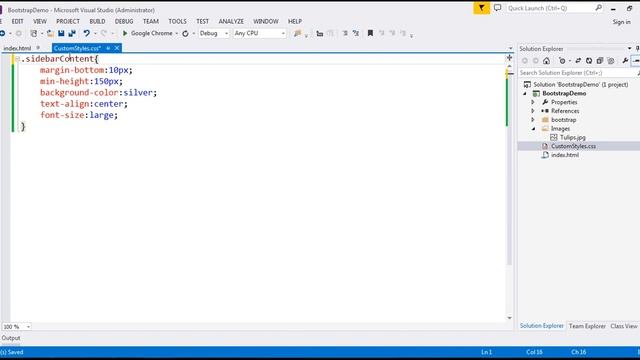640x360 pixels.
Task: Click the indent outline icon left of bookmark group
Action: point(320,33)
